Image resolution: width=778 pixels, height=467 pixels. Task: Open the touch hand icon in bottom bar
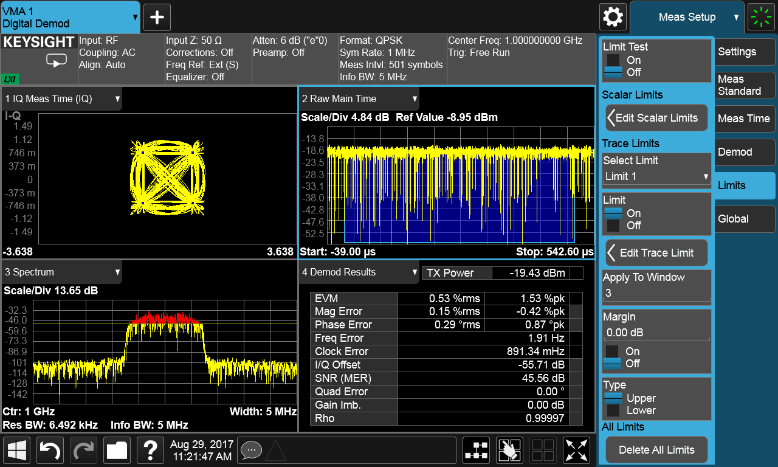pyautogui.click(x=509, y=449)
